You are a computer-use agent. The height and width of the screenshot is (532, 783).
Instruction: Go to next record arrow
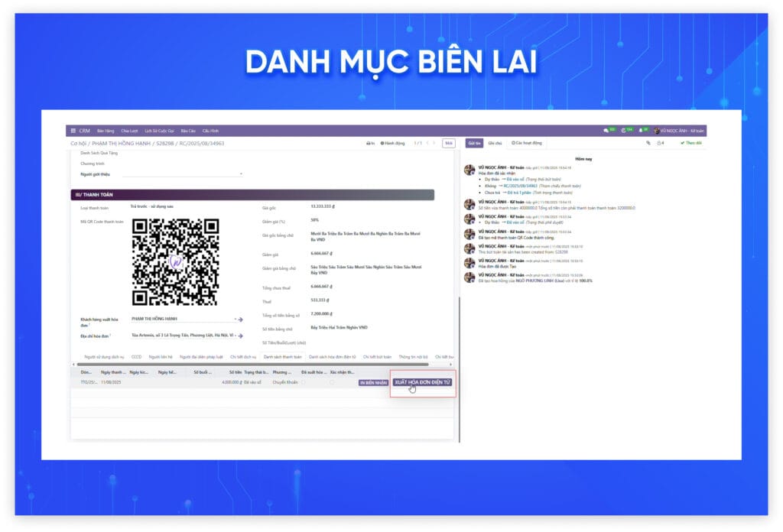point(434,143)
